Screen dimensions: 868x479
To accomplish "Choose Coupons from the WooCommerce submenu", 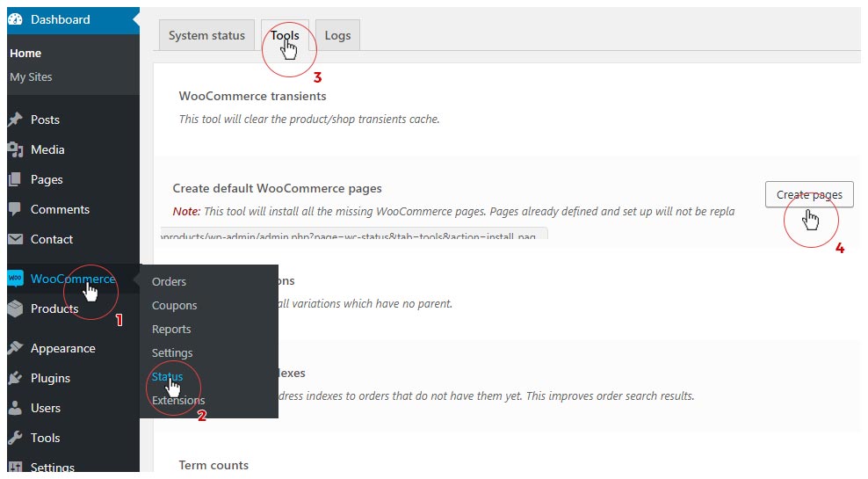I will 174,305.
